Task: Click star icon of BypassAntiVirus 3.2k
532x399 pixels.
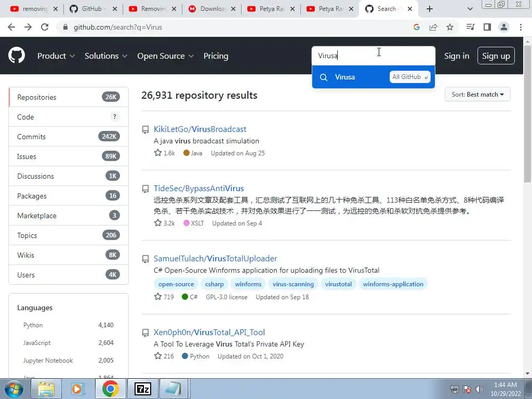Action: coord(158,223)
